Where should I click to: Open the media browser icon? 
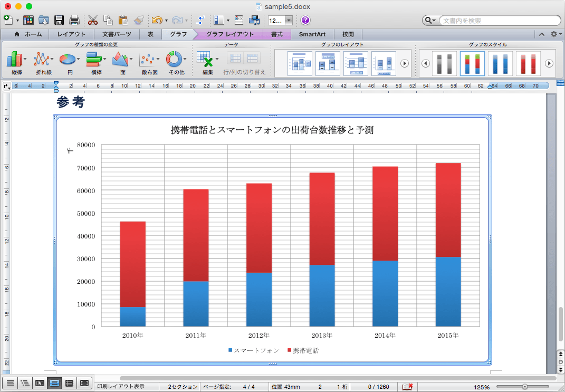point(254,20)
